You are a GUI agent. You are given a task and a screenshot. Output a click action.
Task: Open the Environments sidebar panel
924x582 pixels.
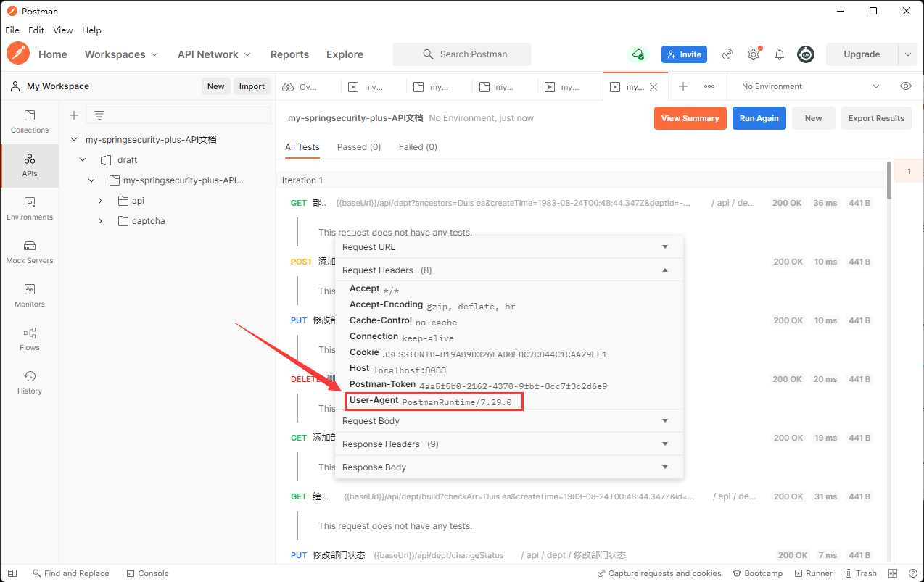coord(30,209)
